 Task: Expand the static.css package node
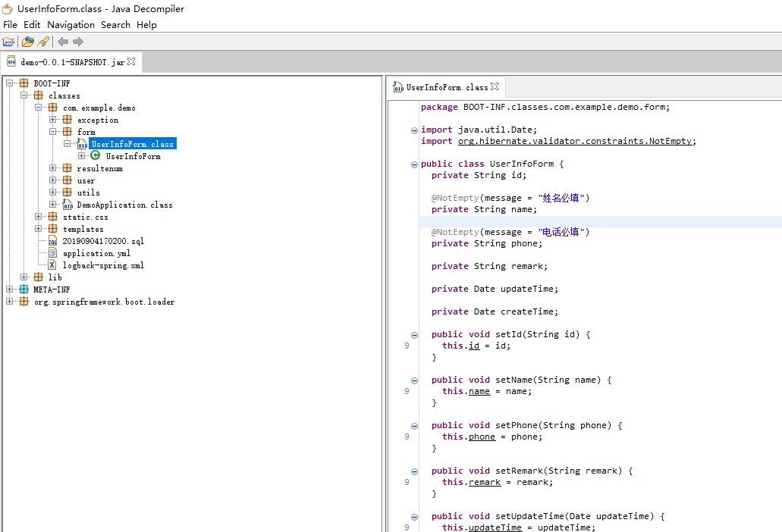[x=39, y=217]
